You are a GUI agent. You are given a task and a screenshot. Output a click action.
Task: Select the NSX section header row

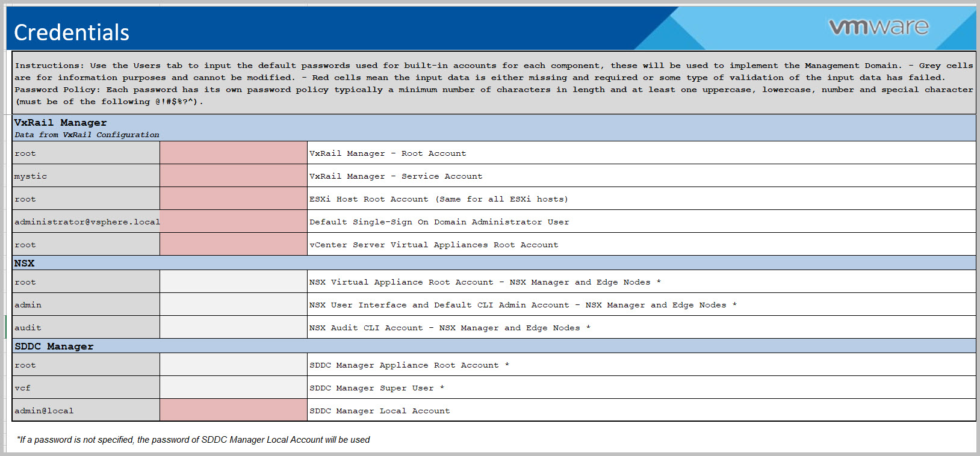(x=25, y=263)
